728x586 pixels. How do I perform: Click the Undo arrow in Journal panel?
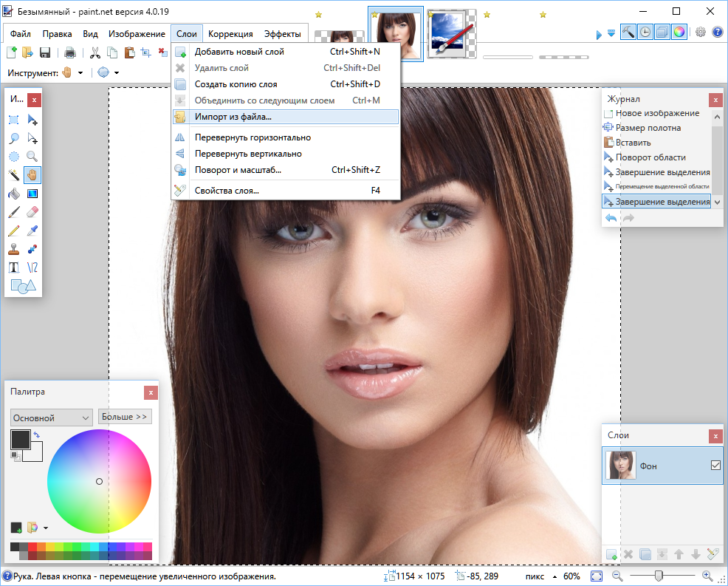click(x=611, y=218)
